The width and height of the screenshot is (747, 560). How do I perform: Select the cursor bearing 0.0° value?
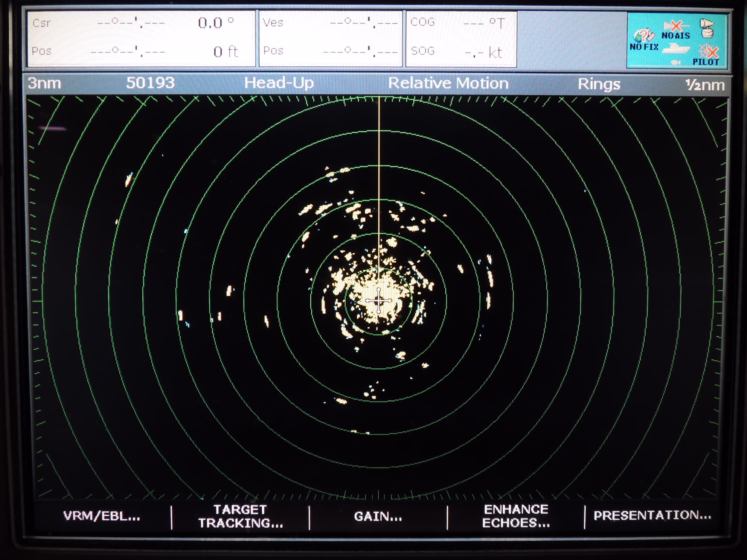pos(216,23)
